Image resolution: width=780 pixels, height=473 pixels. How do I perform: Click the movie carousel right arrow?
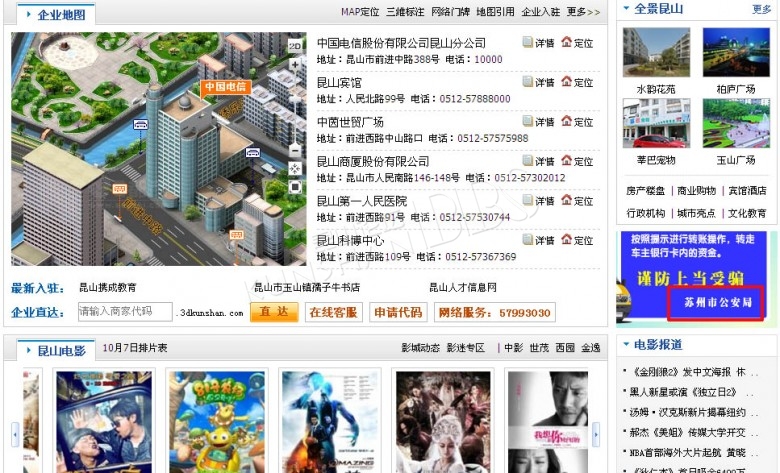pyautogui.click(x=596, y=435)
